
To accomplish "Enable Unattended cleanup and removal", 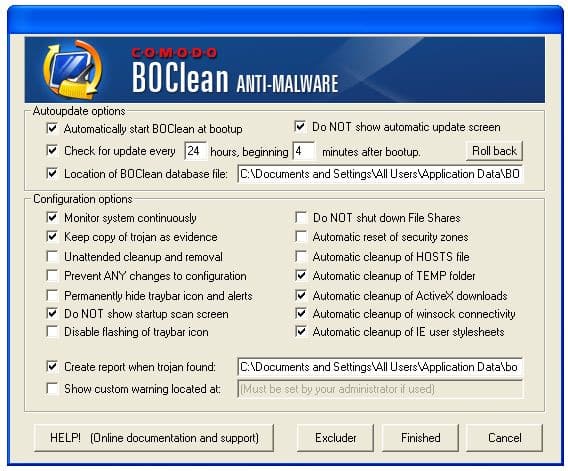I will click(52, 256).
